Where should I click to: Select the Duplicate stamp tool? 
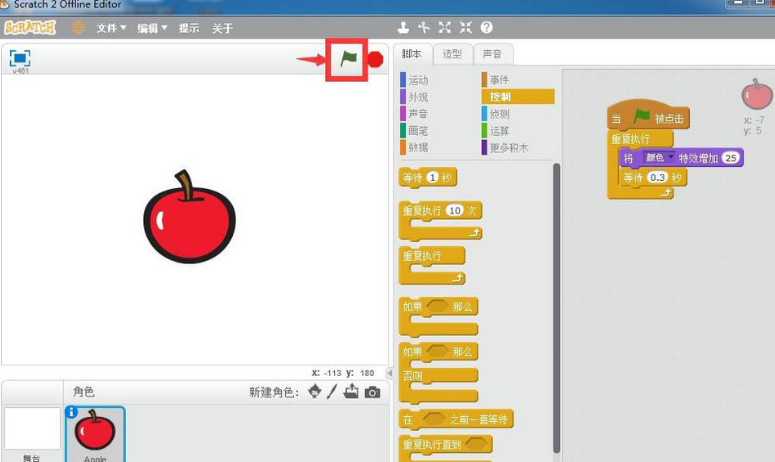[x=403, y=28]
